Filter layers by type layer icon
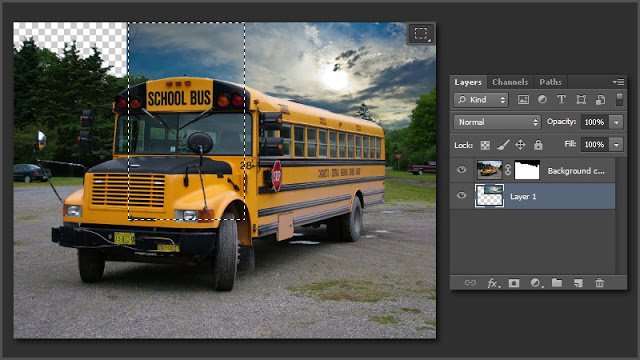This screenshot has width=640, height=360. pyautogui.click(x=561, y=100)
